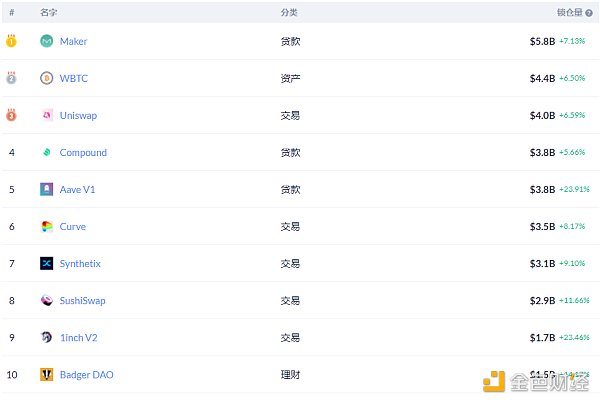Click the Badger DAO logo icon
Screen dimensions: 600x403
point(47,375)
